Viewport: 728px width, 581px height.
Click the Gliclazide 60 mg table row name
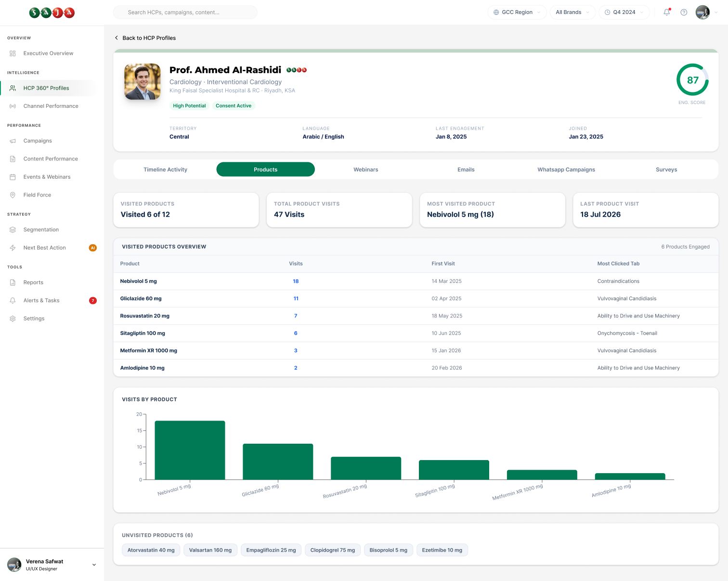tap(141, 299)
